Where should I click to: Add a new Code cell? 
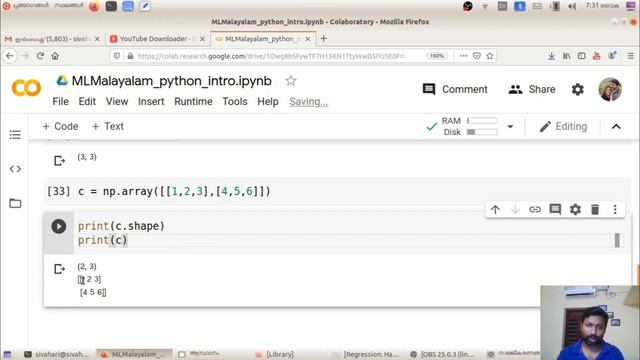point(60,127)
